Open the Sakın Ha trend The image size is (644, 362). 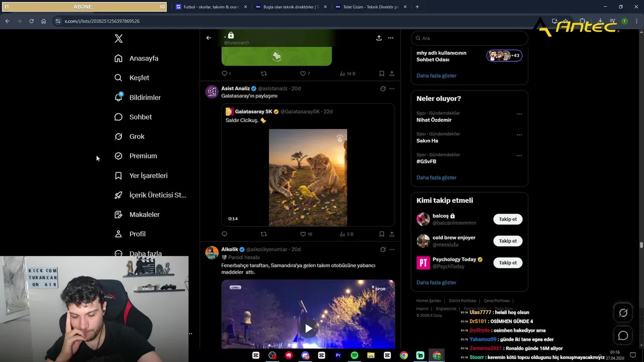click(427, 141)
